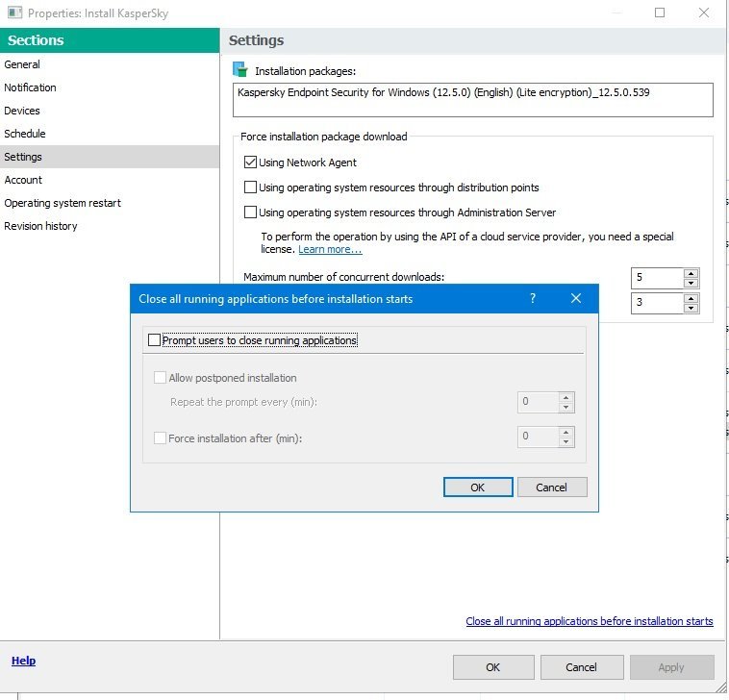
Task: Click OK in the close applications dialog
Action: [478, 487]
